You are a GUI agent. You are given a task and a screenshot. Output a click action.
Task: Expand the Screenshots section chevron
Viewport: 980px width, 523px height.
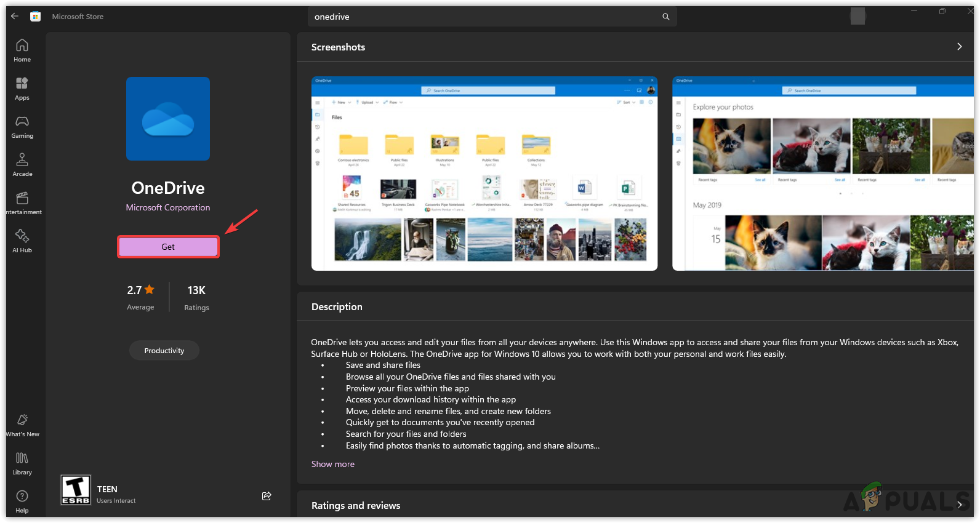tap(958, 47)
